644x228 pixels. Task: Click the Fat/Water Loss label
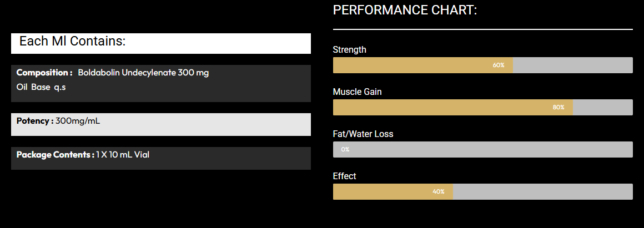(363, 134)
